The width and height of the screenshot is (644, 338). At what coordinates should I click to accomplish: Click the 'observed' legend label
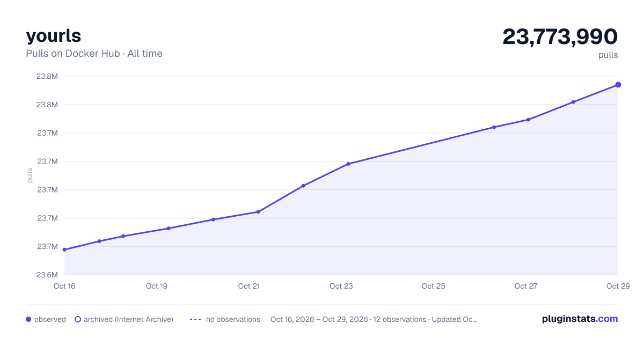point(50,319)
